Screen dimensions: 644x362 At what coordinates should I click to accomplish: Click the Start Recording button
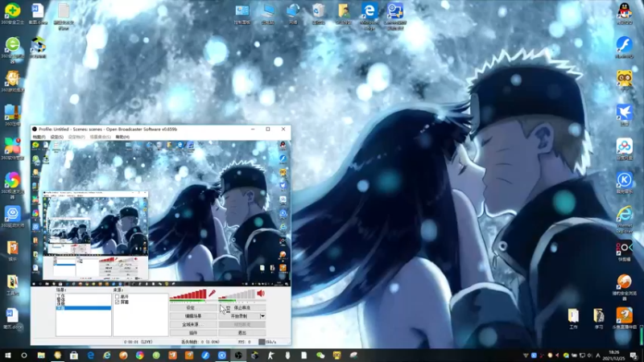pos(239,316)
